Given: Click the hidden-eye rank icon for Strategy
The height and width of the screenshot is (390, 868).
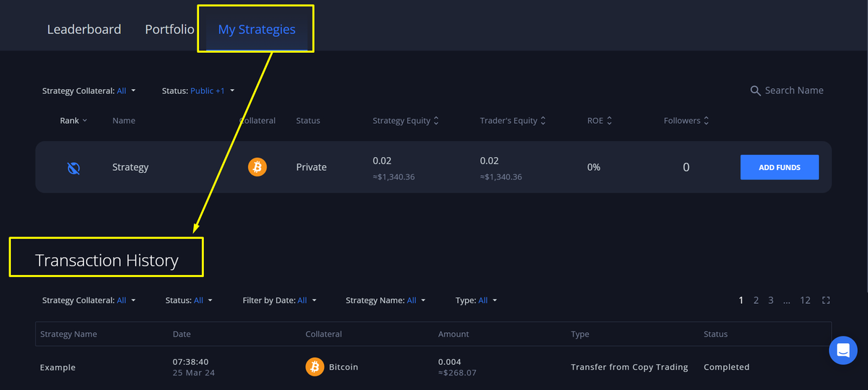Looking at the screenshot, I should click(73, 168).
